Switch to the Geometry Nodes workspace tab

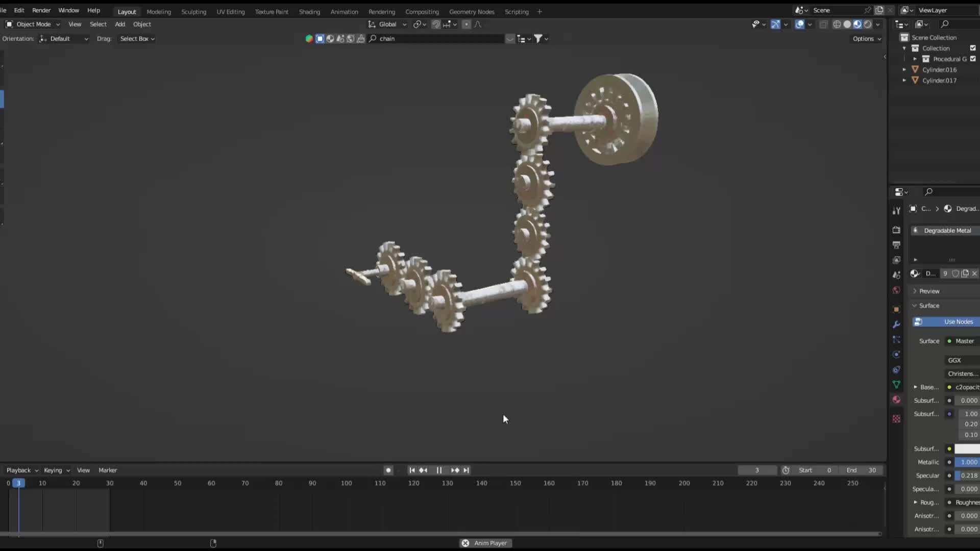point(472,11)
